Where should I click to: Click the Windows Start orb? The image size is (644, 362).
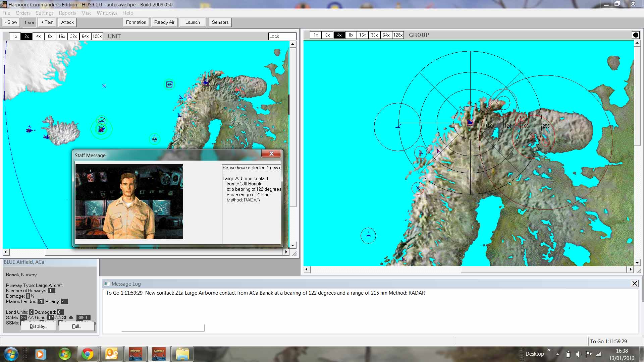click(11, 354)
